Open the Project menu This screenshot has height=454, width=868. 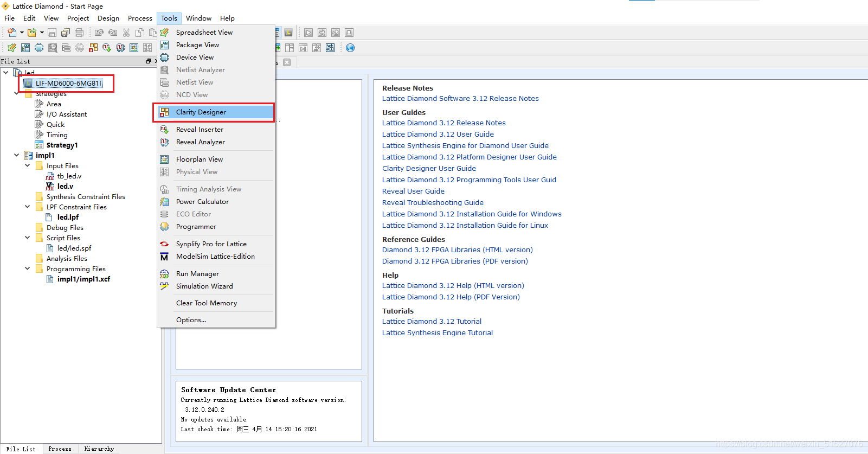click(78, 18)
